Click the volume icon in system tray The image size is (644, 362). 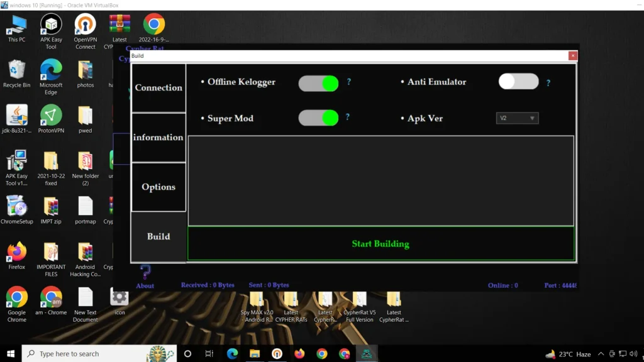click(633, 354)
